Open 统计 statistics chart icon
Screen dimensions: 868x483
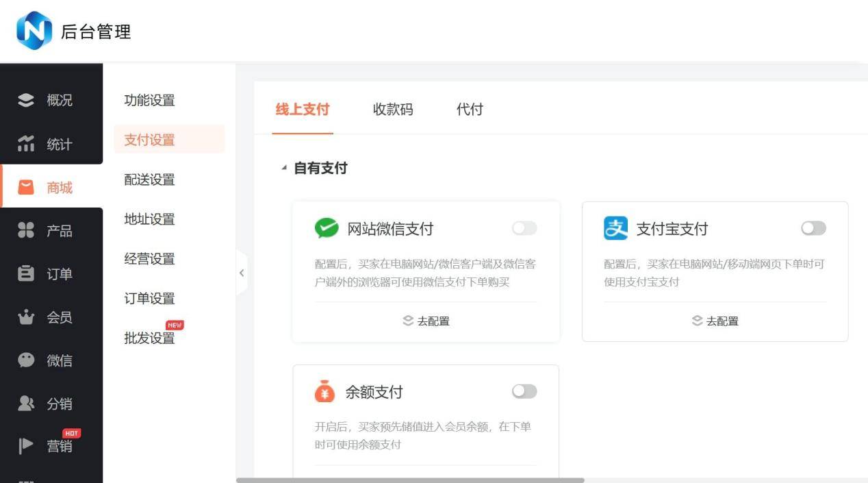click(26, 144)
